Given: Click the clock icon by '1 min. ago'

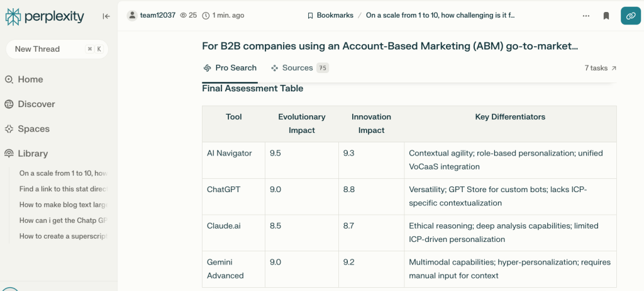Looking at the screenshot, I should (206, 16).
